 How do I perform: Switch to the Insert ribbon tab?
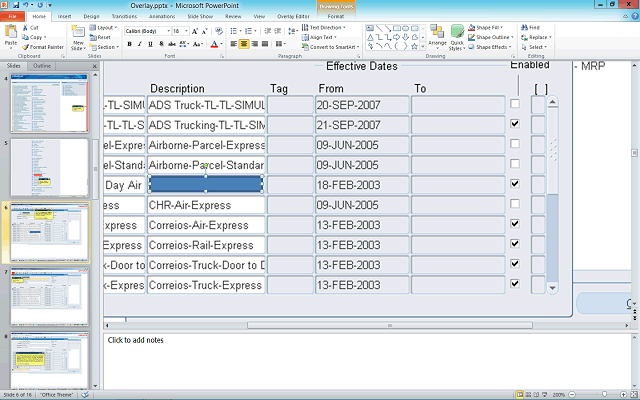pos(64,17)
